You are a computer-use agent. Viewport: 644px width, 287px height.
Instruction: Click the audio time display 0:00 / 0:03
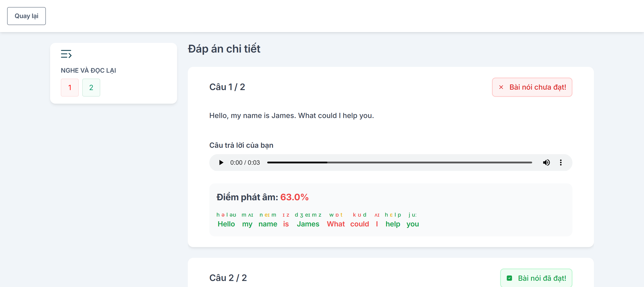245,162
